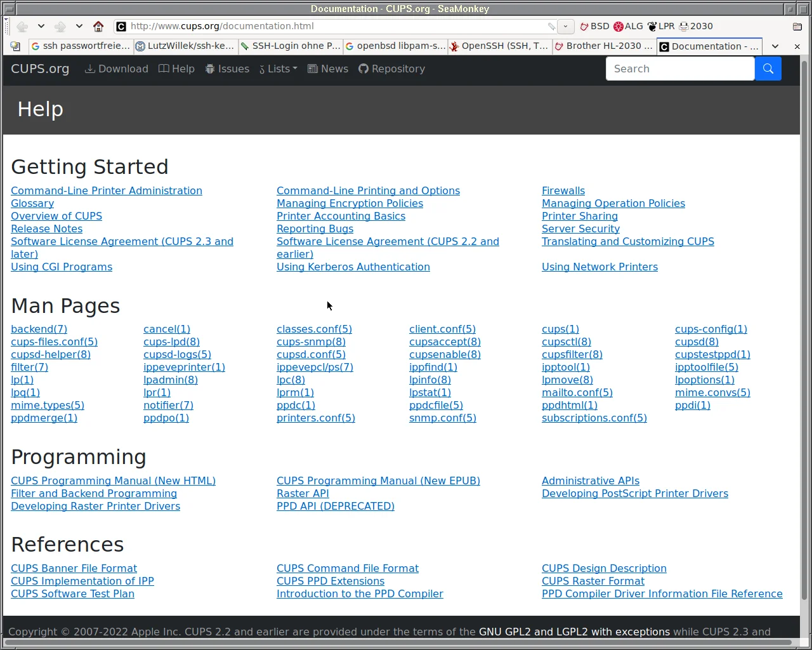Open the cupsctl(8) man page
This screenshot has width=812, height=650.
point(566,342)
